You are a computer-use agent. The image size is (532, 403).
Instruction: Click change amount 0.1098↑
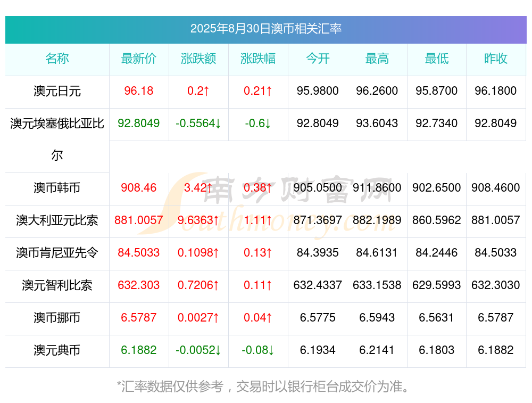[x=198, y=252]
